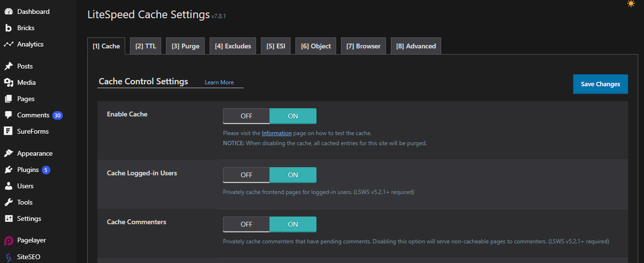Open the Learn More link
Screen dimensions: 644x263
(x=219, y=82)
